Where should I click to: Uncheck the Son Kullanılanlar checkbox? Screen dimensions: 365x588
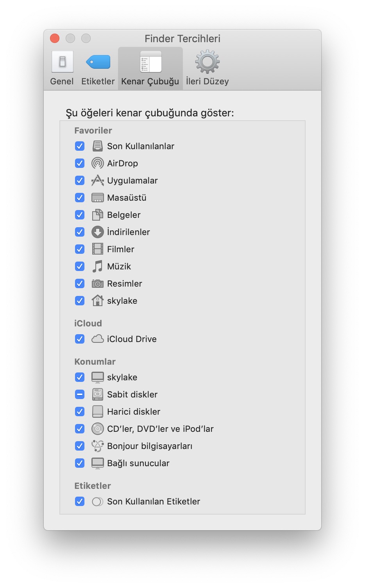[x=80, y=146]
